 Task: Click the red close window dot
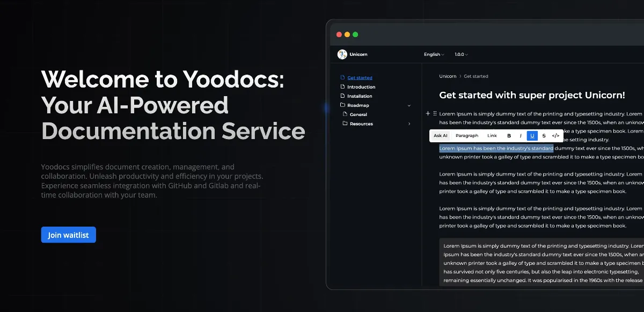tap(339, 34)
